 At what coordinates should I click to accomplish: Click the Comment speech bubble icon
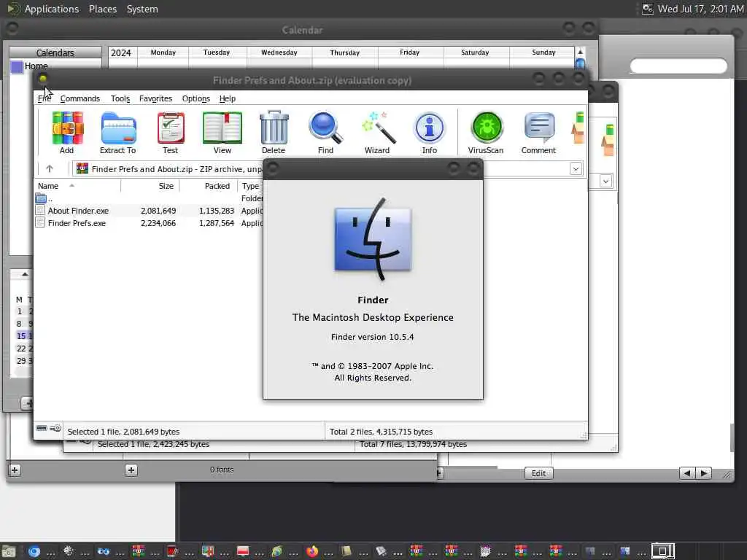(x=539, y=127)
